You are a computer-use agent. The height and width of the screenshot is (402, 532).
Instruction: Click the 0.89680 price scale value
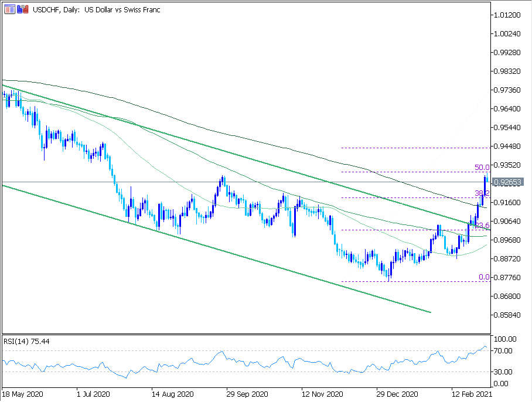(507, 240)
